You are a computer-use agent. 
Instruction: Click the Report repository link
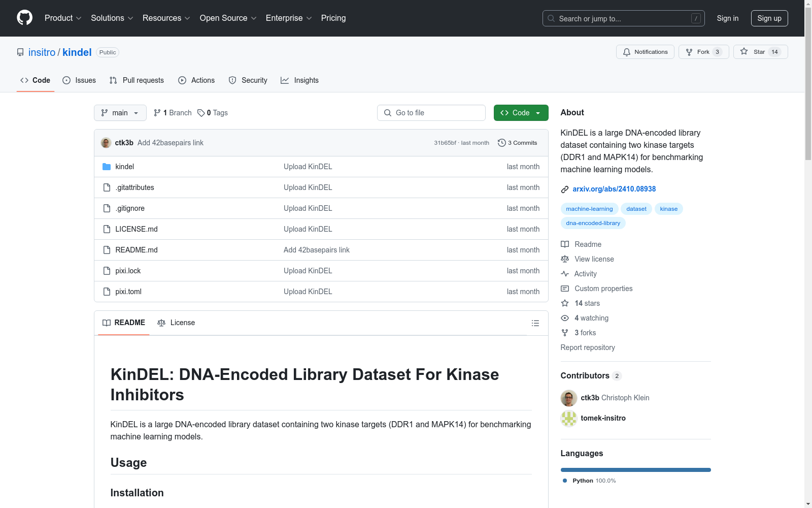588,347
